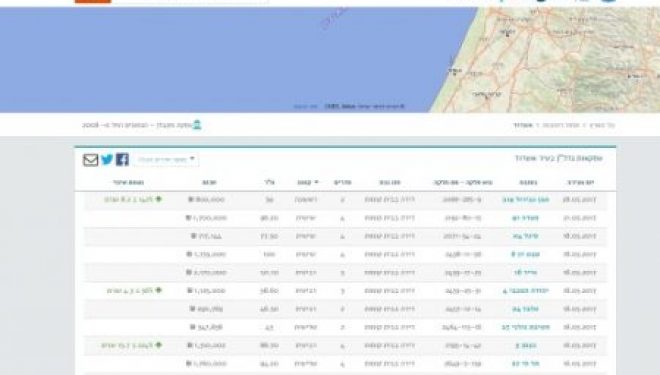This screenshot has width=660, height=375.
Task: Open the address link in the eighth row
Action: tap(526, 327)
